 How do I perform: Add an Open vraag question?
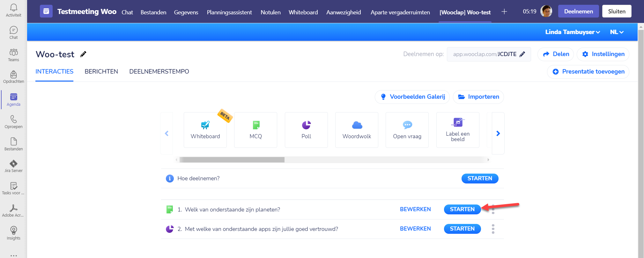(x=407, y=130)
